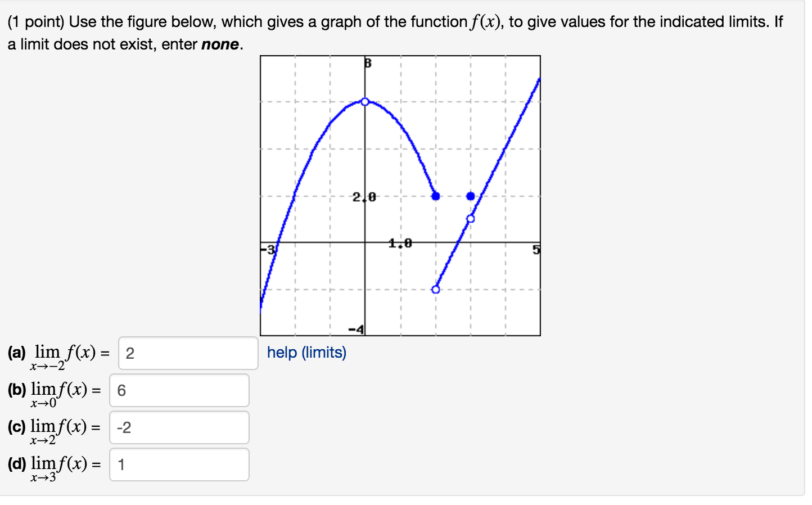Click the -4 label at the graph's bottom
The width and height of the screenshot is (812, 505).
tap(355, 328)
